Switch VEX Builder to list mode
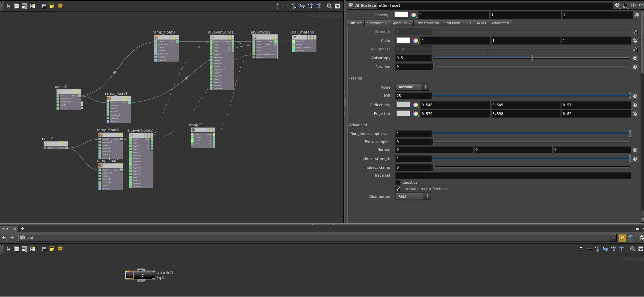The height and width of the screenshot is (297, 644). [16, 6]
